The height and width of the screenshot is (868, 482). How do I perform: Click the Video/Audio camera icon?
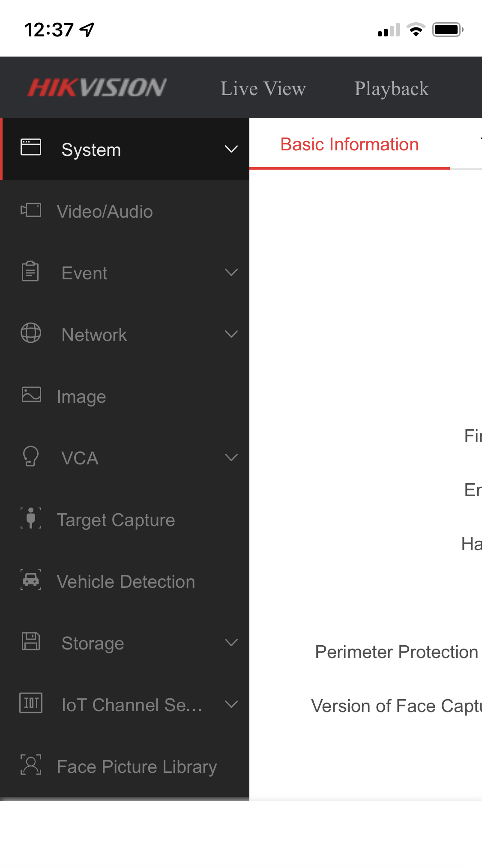click(31, 210)
